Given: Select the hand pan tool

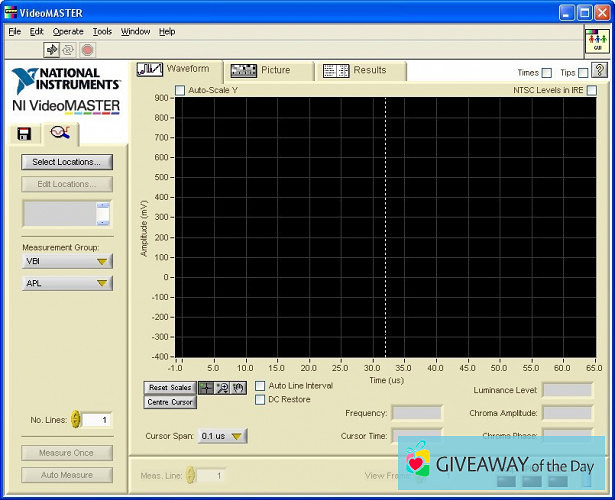Looking at the screenshot, I should click(238, 387).
